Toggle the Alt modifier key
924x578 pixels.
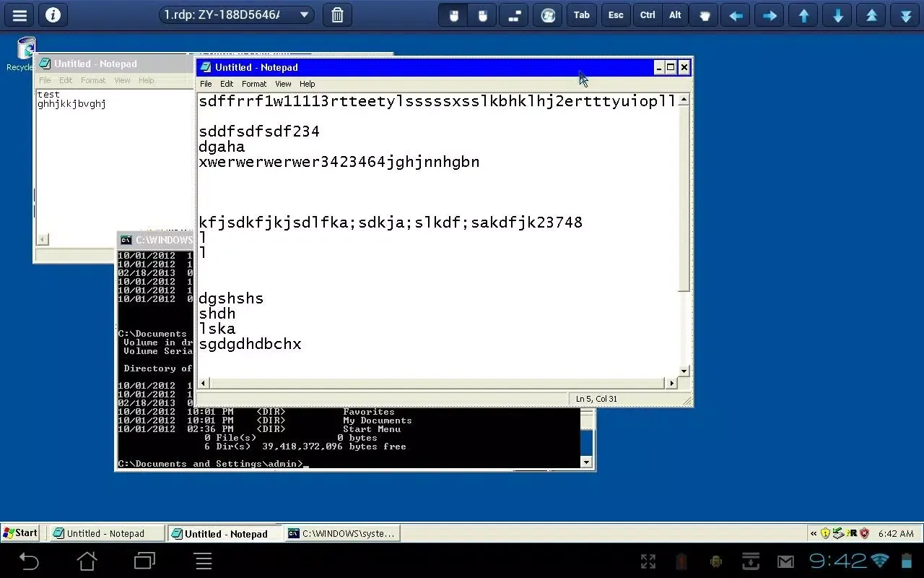[x=675, y=15]
